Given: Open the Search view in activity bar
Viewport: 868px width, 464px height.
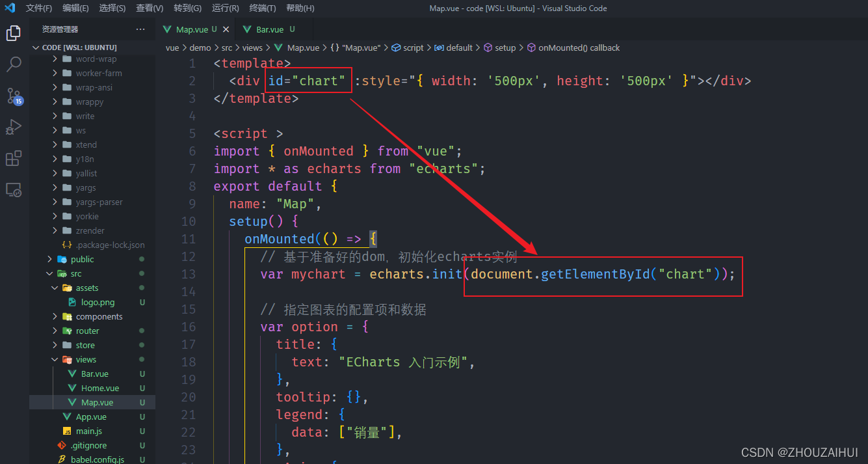Looking at the screenshot, I should point(14,64).
